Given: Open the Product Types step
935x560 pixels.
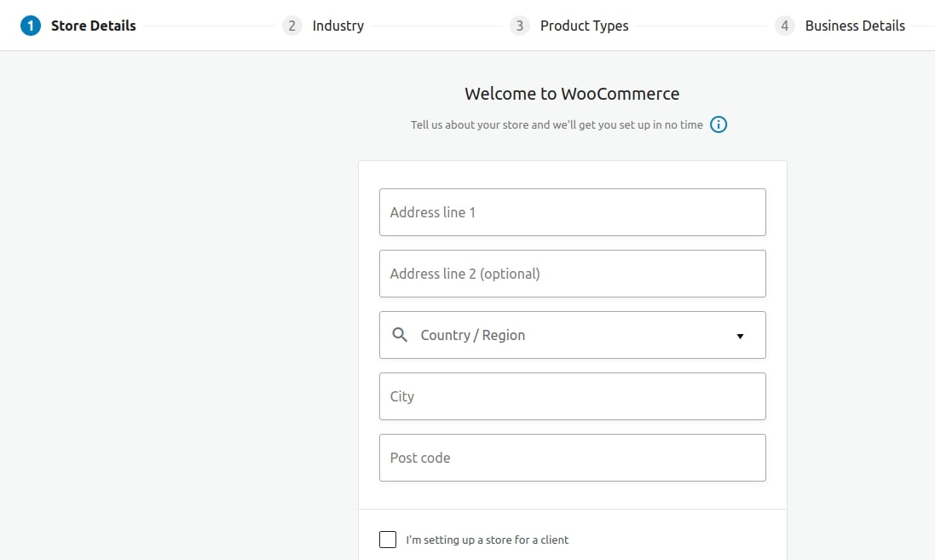Looking at the screenshot, I should 585,26.
